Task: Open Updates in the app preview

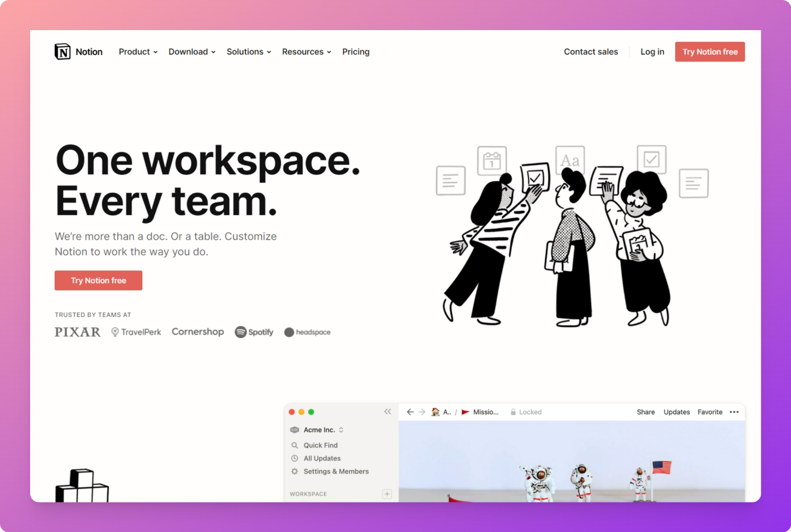Action: tap(676, 412)
